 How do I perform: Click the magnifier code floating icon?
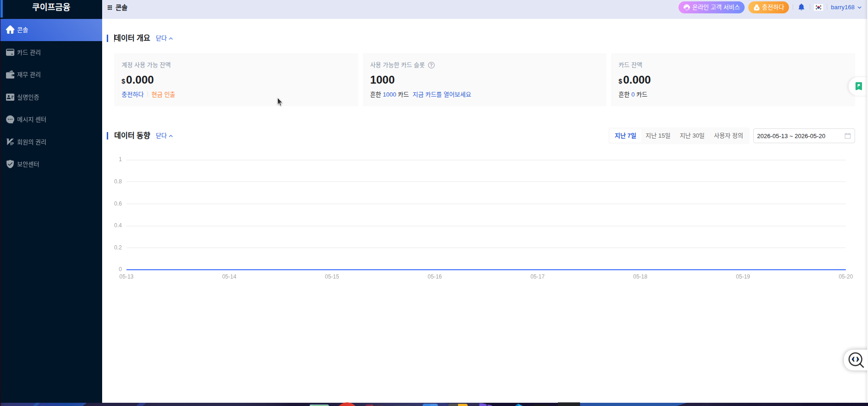(856, 360)
